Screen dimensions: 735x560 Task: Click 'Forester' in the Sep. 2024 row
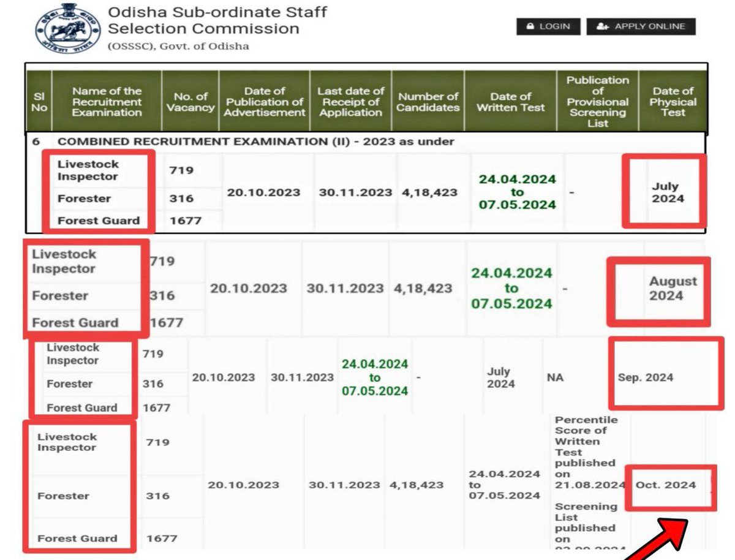[x=70, y=384]
